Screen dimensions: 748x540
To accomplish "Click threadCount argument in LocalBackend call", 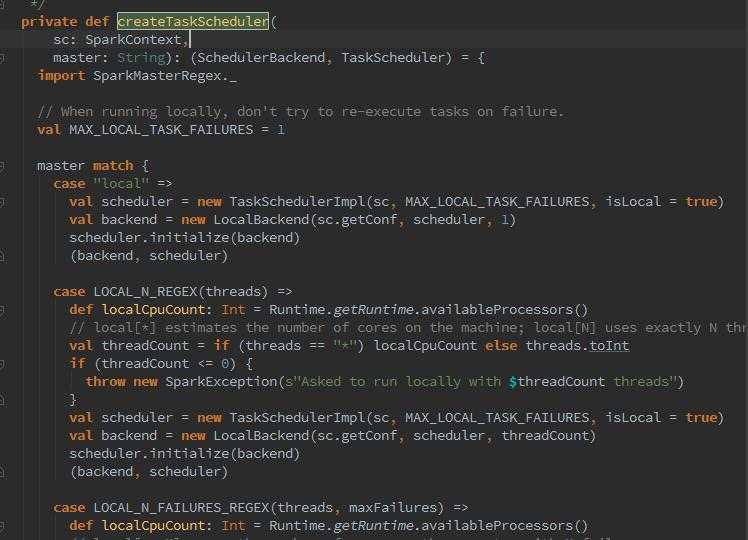I will 545,436.
